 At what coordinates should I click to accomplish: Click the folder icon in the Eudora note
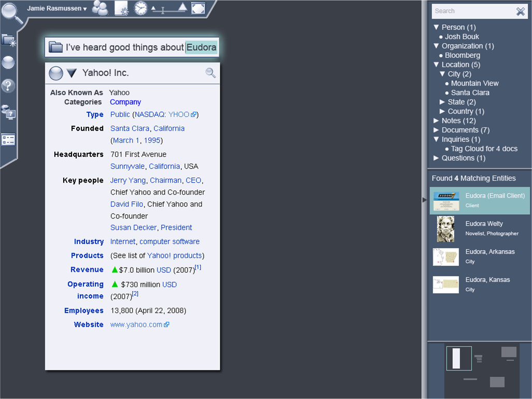(55, 47)
